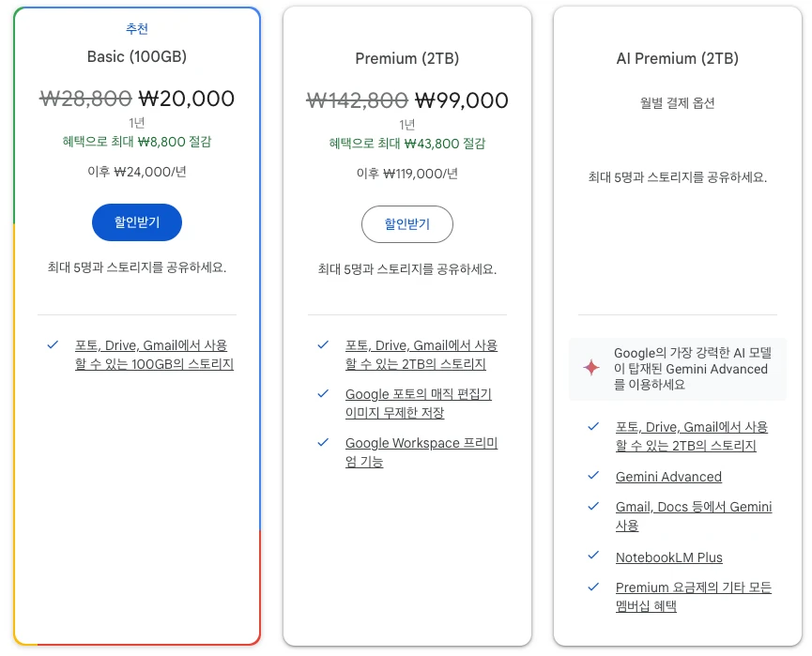
Task: Select the Basic (100GB) plan title
Action: [x=137, y=56]
